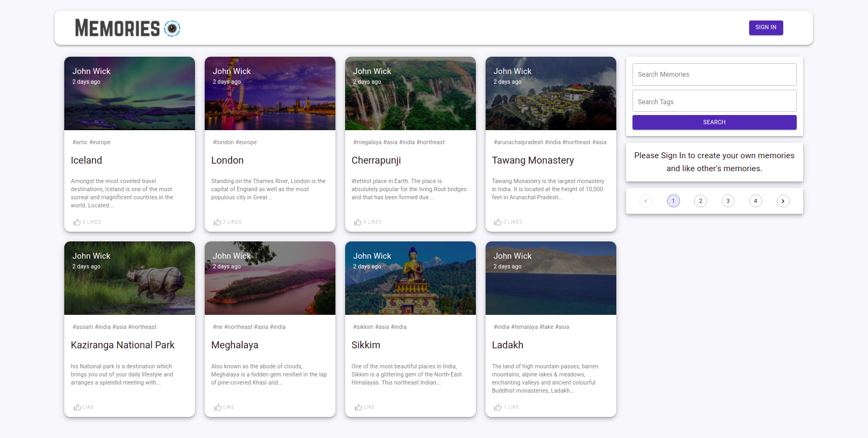Click the Memories title text

pos(117,28)
